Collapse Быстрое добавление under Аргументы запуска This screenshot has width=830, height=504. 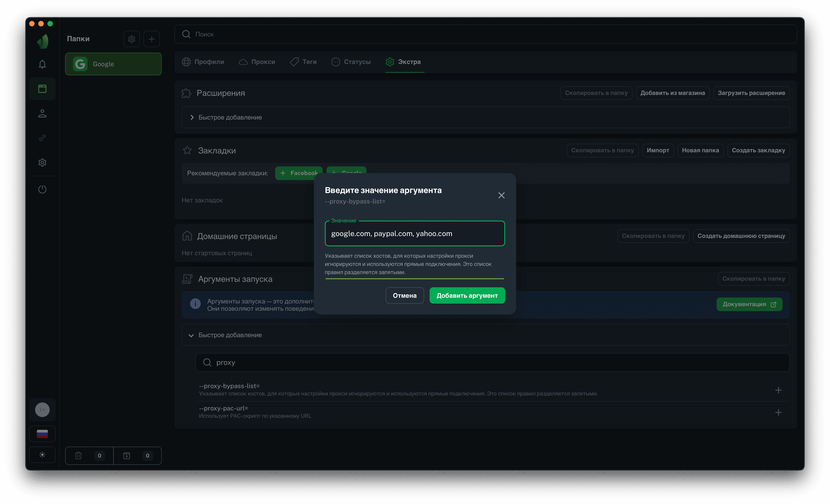tap(485, 335)
